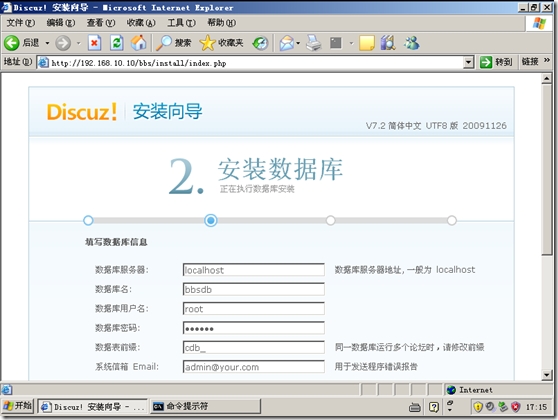This screenshot has width=558, height=420.
Task: Click the vertical scrollbar down arrow
Action: [547, 374]
